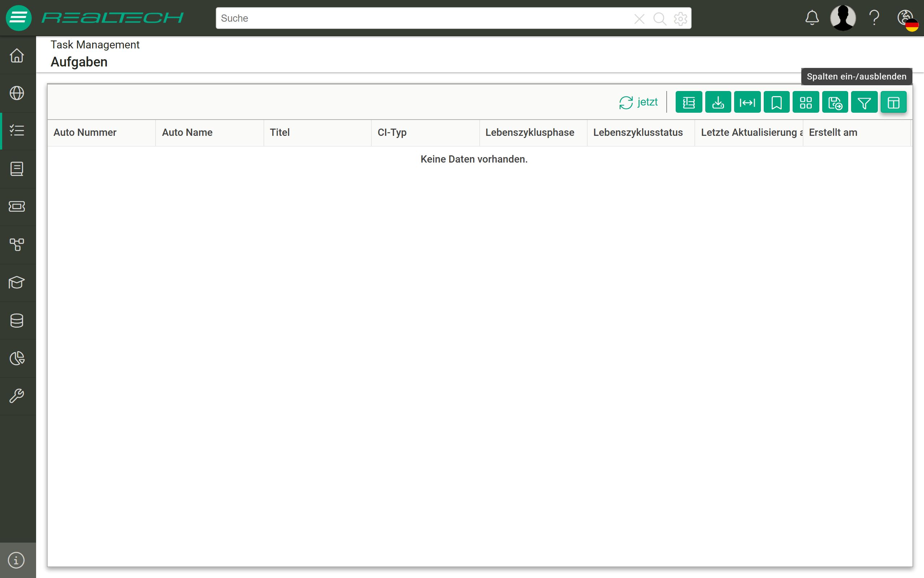The height and width of the screenshot is (578, 924).
Task: Click the magnifier search icon
Action: 659,18
